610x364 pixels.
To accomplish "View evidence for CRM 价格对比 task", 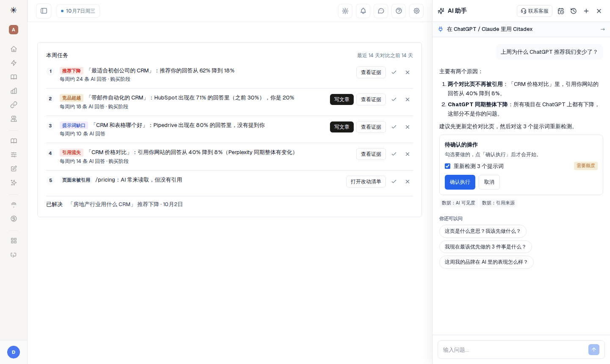I will tap(371, 154).
